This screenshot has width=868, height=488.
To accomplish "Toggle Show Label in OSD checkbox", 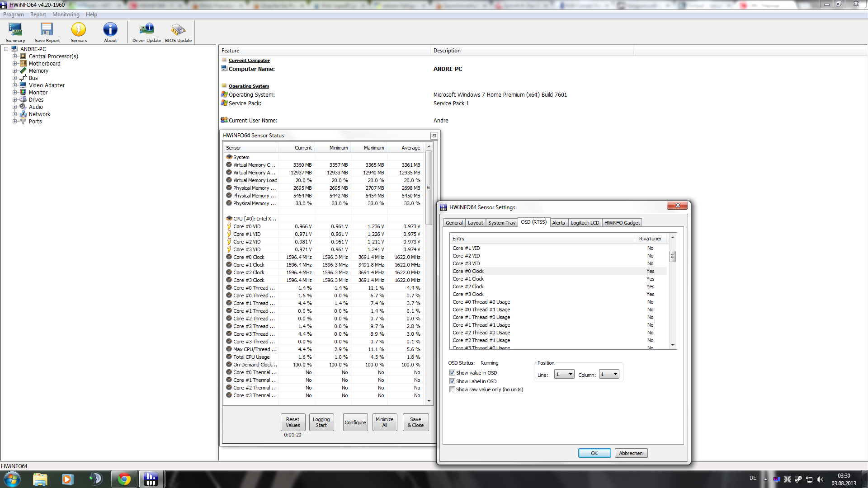I will pyautogui.click(x=452, y=381).
